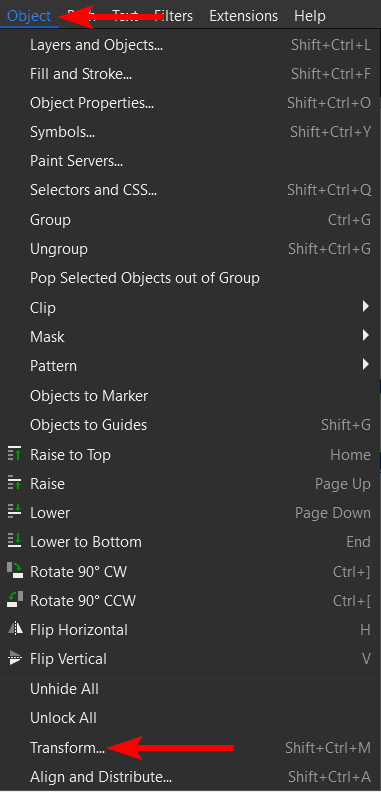Choose Ungroup from the menu
Image resolution: width=381 pixels, height=792 pixels.
pyautogui.click(x=190, y=249)
